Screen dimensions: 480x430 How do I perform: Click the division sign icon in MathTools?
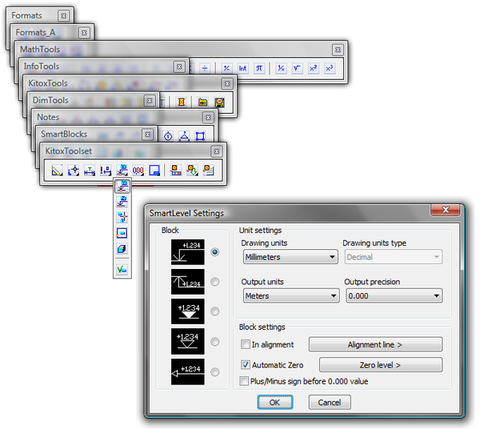tap(205, 68)
